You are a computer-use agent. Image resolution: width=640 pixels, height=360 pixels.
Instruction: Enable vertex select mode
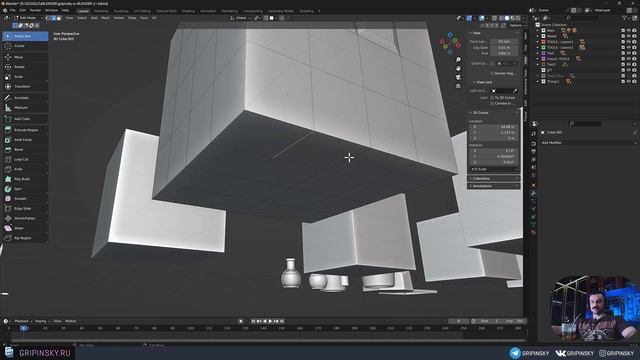point(48,18)
